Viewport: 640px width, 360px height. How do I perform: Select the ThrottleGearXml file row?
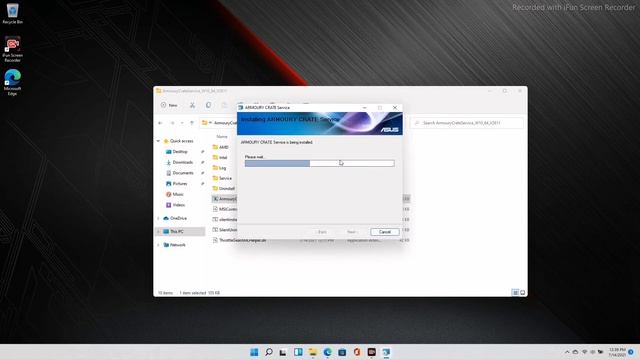(311, 240)
